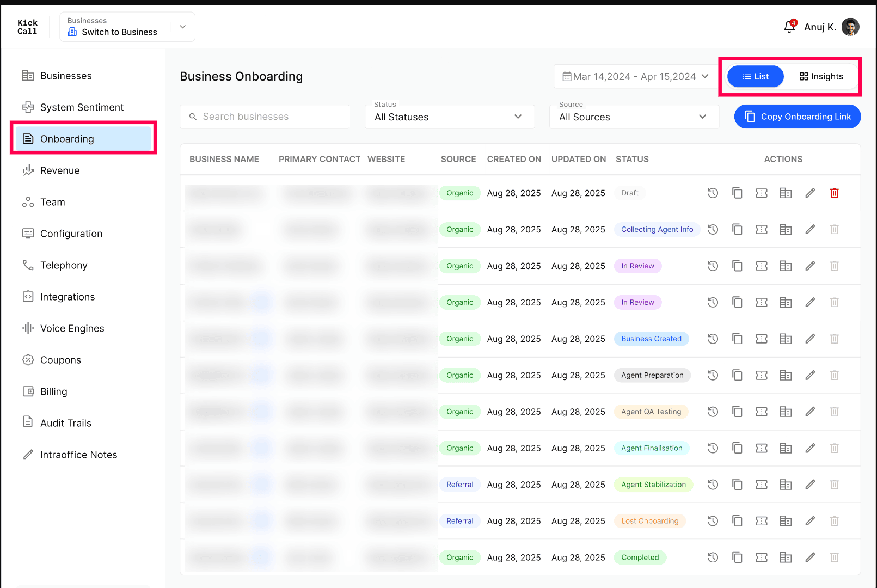Open the Revenue section

[83, 170]
